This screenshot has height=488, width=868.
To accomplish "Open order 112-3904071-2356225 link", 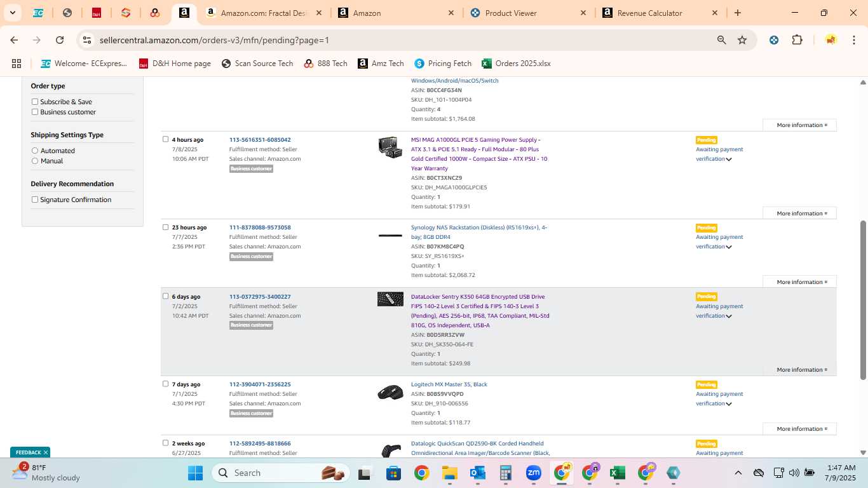I will tap(260, 384).
